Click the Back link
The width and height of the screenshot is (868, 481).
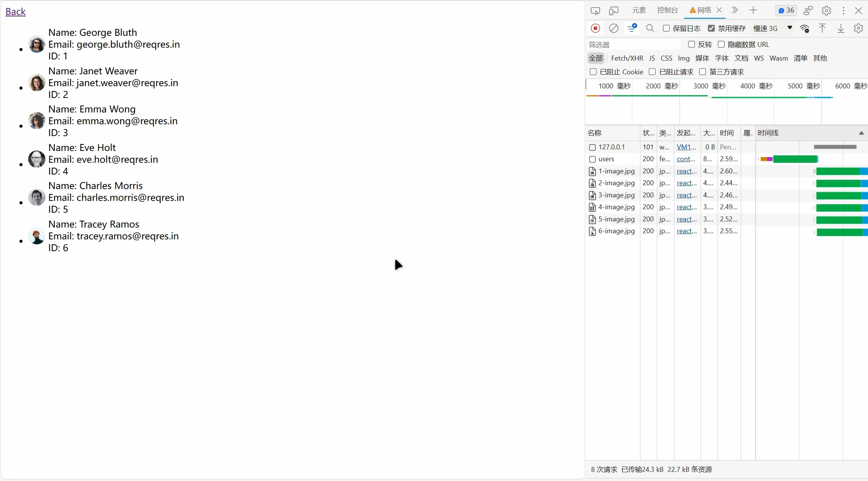click(16, 11)
